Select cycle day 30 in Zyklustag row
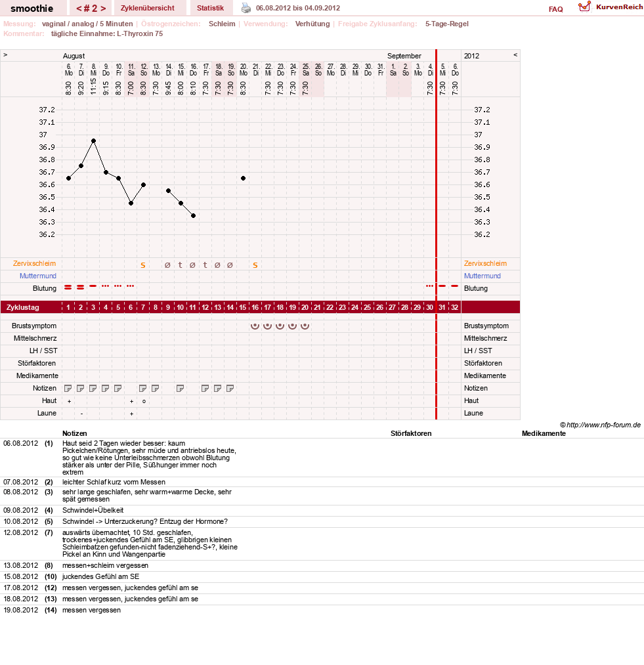The width and height of the screenshot is (644, 665). (430, 307)
